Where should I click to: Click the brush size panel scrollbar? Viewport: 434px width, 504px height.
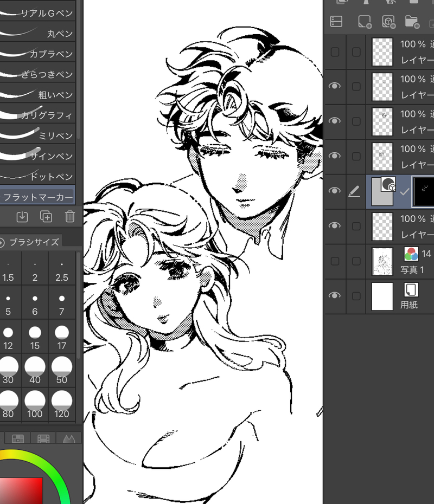click(x=79, y=305)
